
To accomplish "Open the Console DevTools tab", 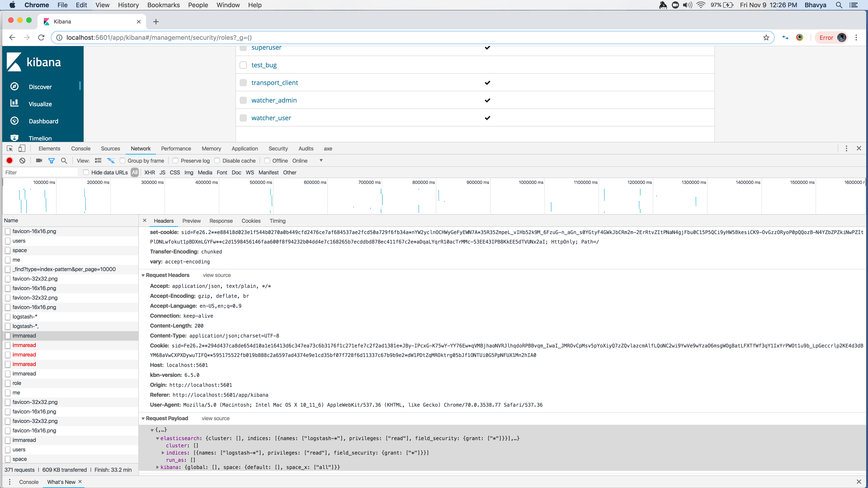I will (x=80, y=148).
